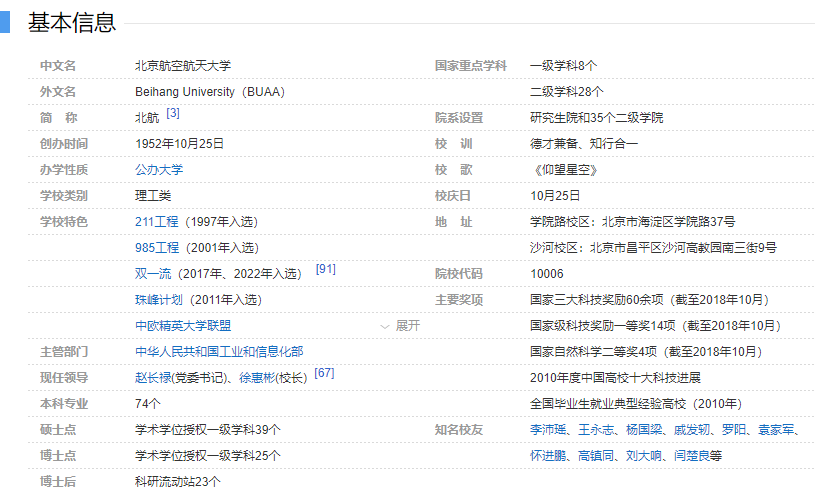Open reference [3] beside 北航
815x494 pixels.
click(x=173, y=114)
